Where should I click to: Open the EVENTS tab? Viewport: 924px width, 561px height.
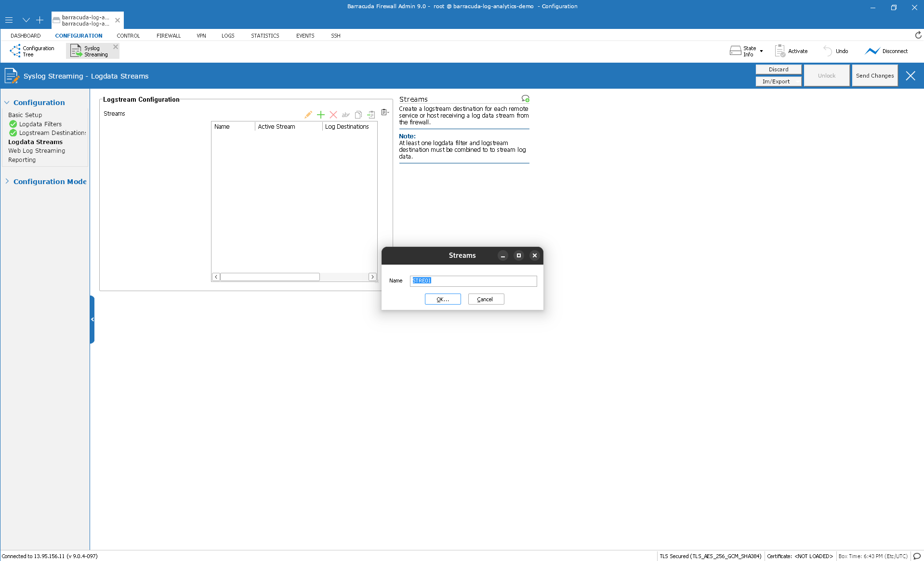pyautogui.click(x=305, y=36)
